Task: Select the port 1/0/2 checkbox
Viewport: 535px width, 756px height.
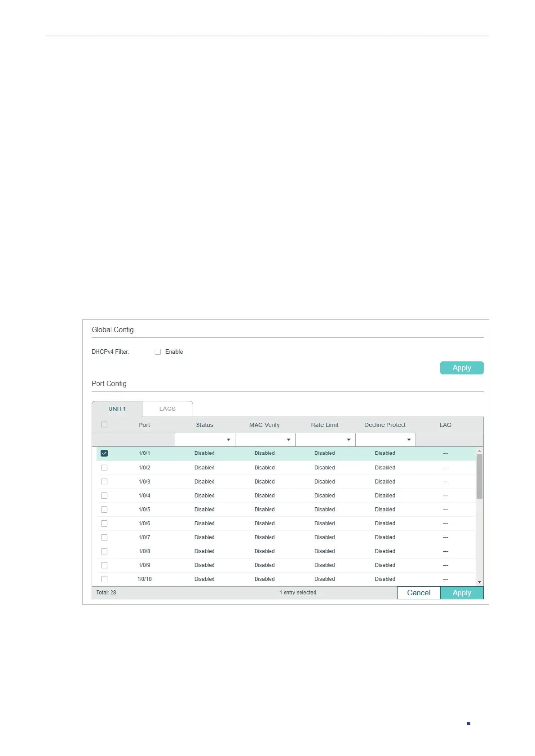Action: tap(104, 467)
